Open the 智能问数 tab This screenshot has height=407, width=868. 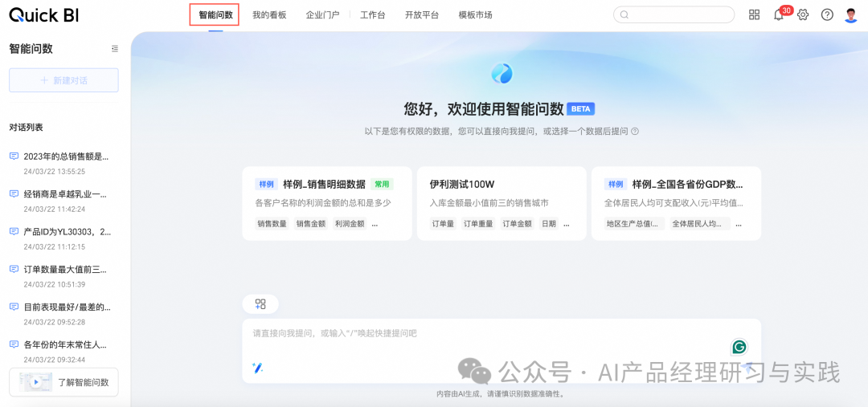(x=215, y=15)
